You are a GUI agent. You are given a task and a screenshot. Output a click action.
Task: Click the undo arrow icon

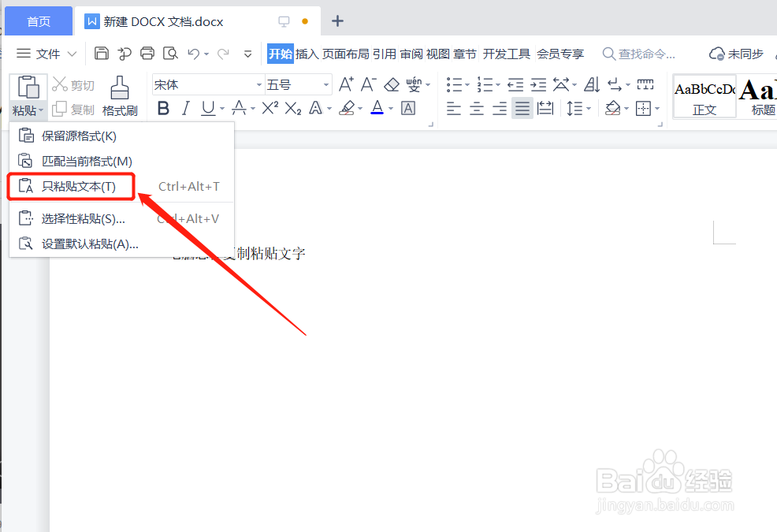[x=193, y=54]
